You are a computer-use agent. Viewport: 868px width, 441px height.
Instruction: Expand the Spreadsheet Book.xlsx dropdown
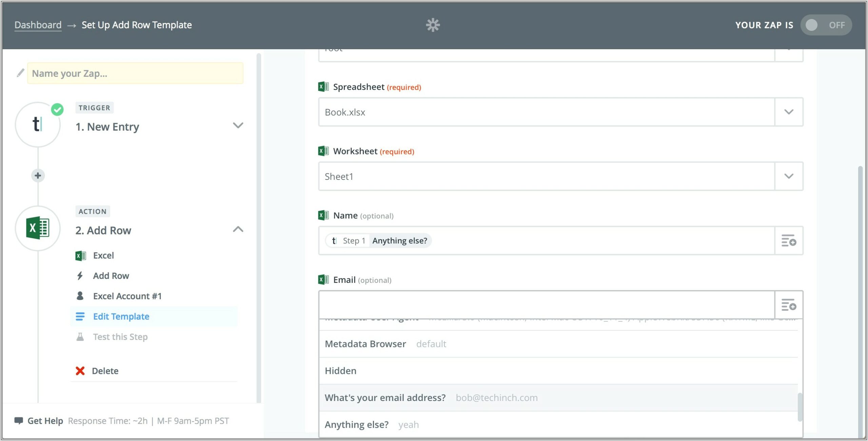point(789,112)
